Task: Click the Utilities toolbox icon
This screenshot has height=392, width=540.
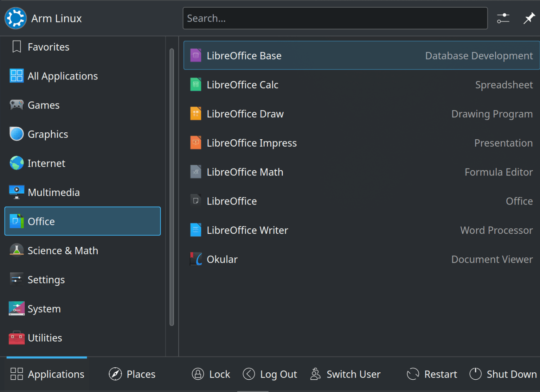Action: click(x=17, y=338)
